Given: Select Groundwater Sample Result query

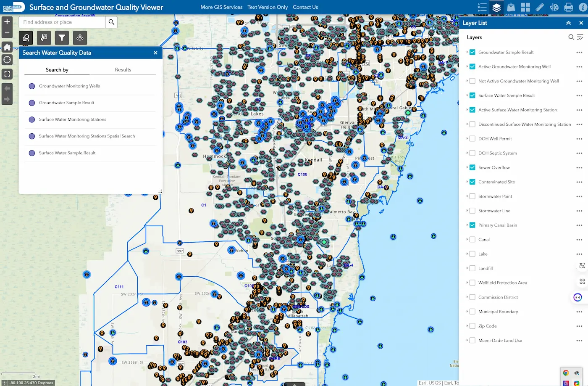Looking at the screenshot, I should (x=90, y=103).
